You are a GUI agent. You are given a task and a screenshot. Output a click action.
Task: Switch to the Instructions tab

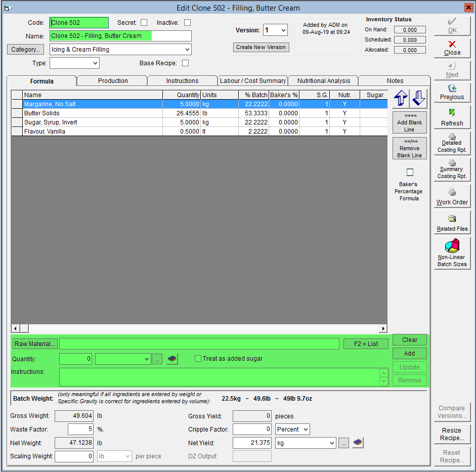182,81
